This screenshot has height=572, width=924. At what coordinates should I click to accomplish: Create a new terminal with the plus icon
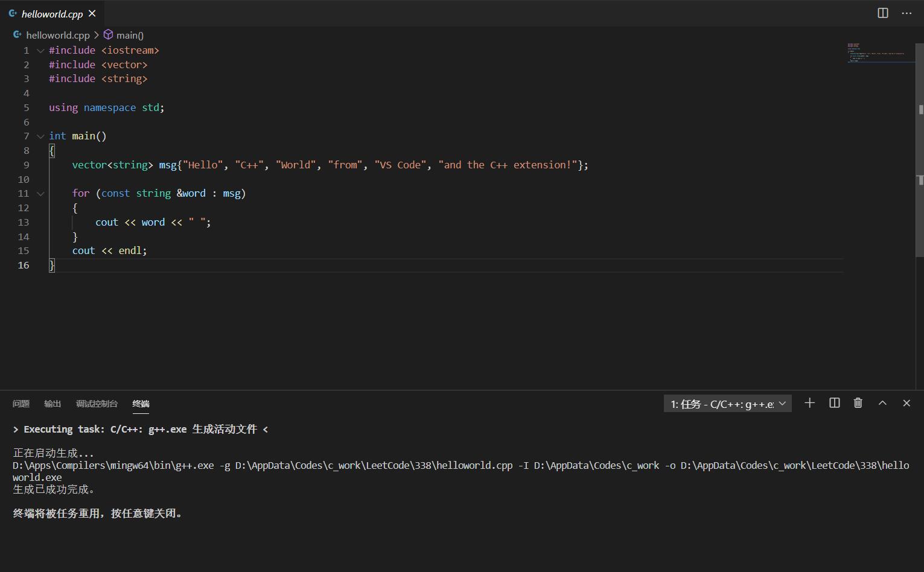(809, 403)
